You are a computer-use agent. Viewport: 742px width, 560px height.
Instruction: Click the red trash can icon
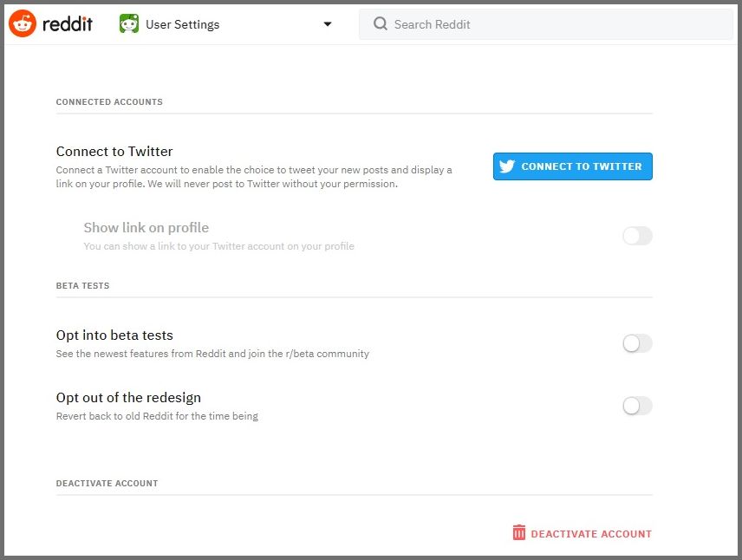519,533
